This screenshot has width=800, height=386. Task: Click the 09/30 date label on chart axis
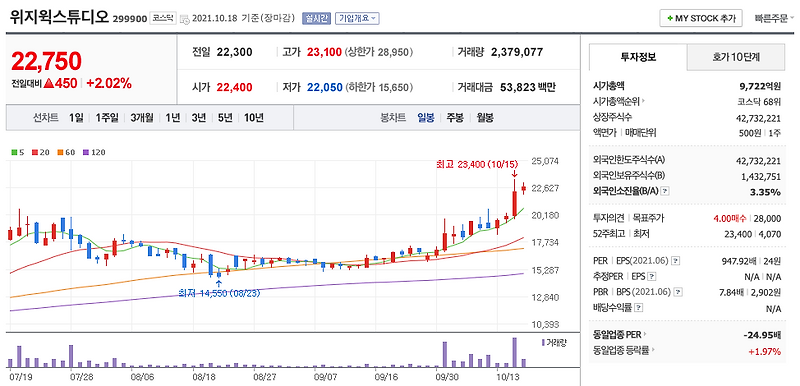tap(447, 378)
